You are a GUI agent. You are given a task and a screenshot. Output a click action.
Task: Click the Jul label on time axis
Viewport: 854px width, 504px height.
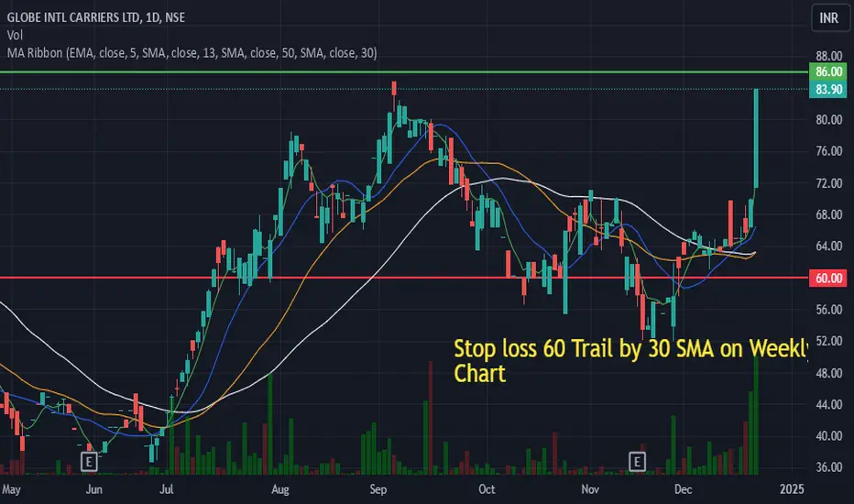167,489
